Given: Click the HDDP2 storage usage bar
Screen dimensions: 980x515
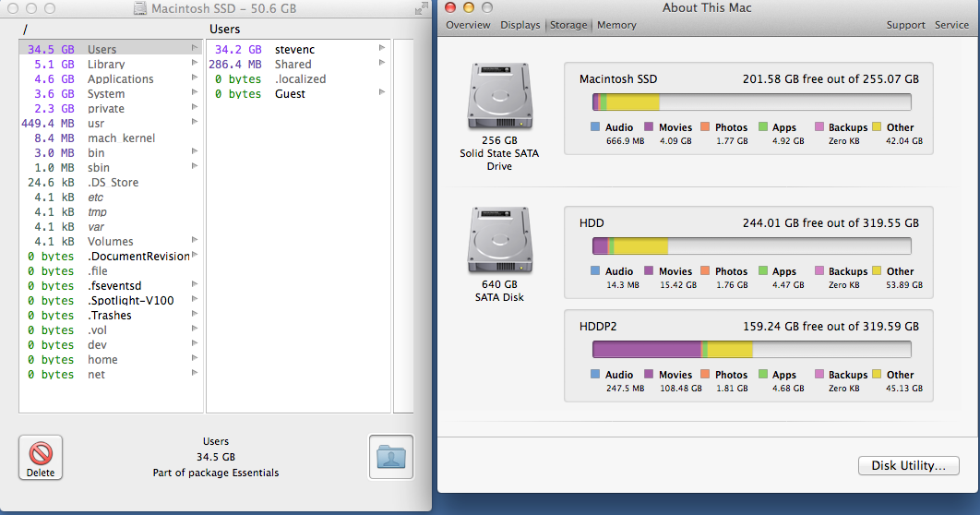Looking at the screenshot, I should click(x=752, y=350).
